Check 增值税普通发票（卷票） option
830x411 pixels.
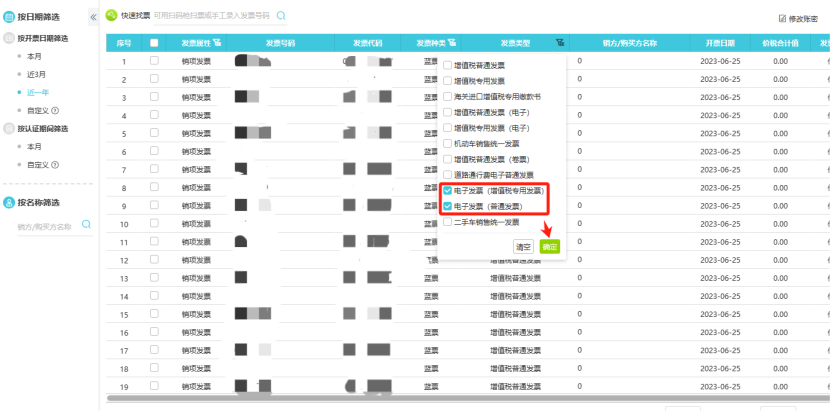click(x=448, y=159)
